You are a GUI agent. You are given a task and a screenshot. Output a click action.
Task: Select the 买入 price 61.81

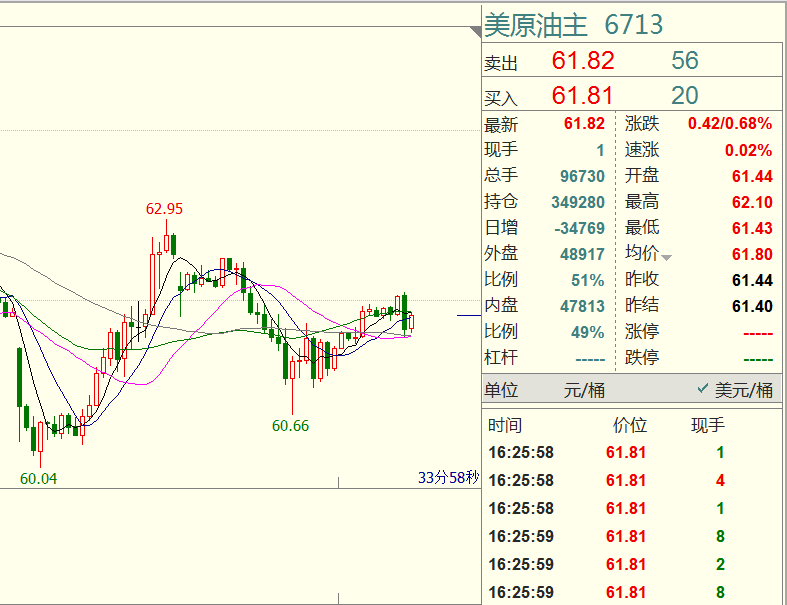point(582,95)
